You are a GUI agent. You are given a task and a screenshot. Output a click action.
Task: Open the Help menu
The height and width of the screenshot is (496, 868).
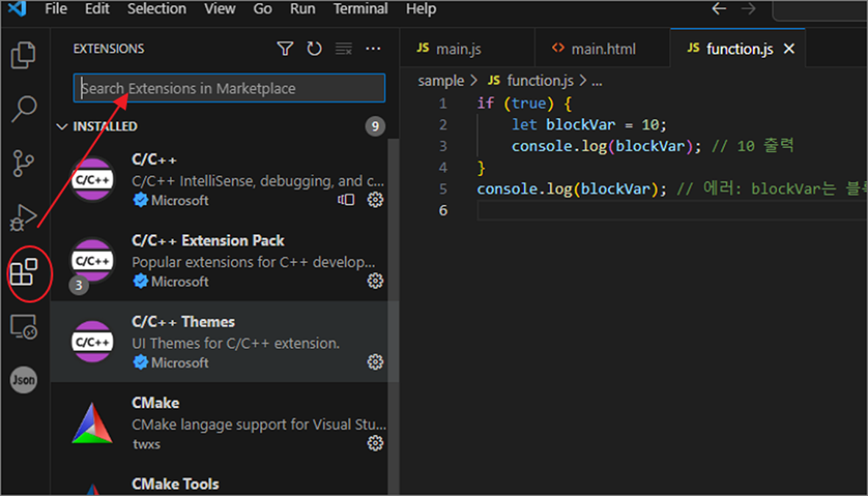click(x=420, y=9)
